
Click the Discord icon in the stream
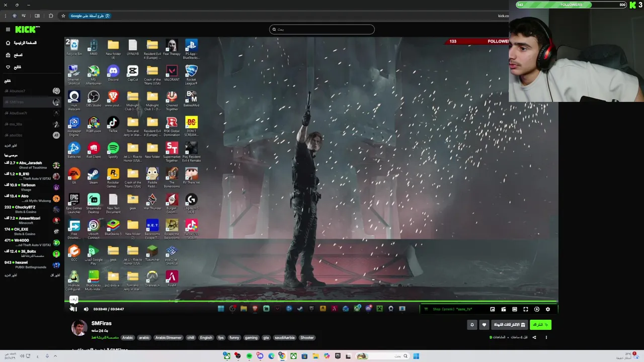click(113, 73)
